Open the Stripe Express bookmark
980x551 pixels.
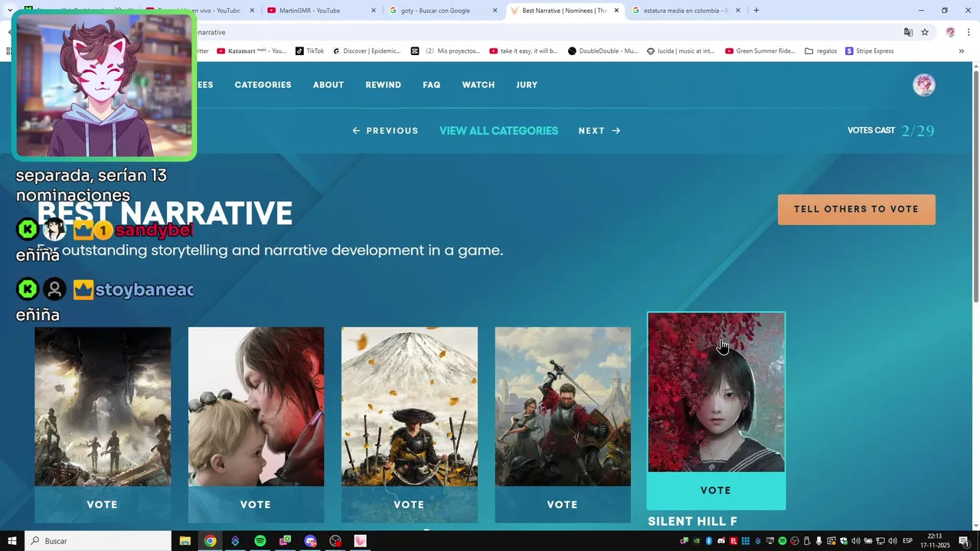pos(870,51)
